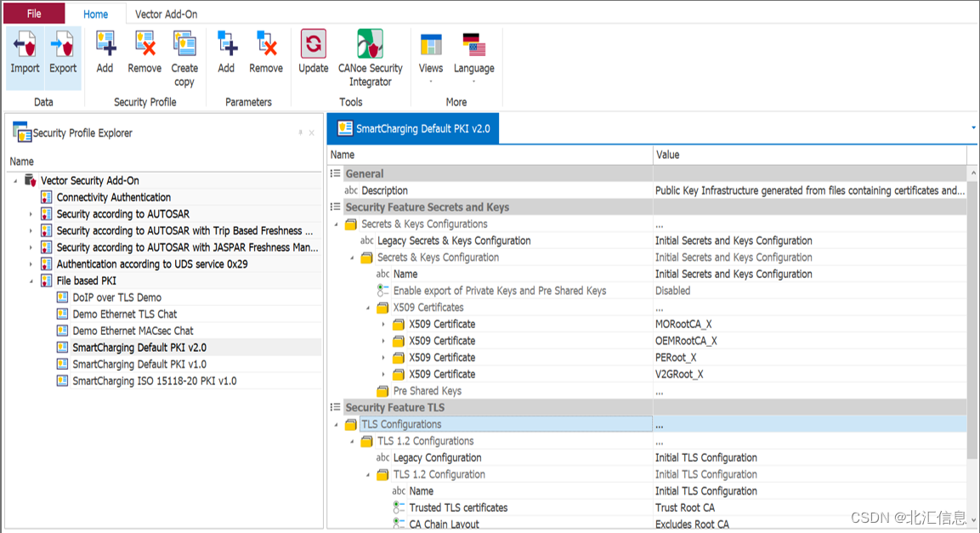This screenshot has height=533, width=980.
Task: Click the Disabled value for key export
Action: (672, 291)
